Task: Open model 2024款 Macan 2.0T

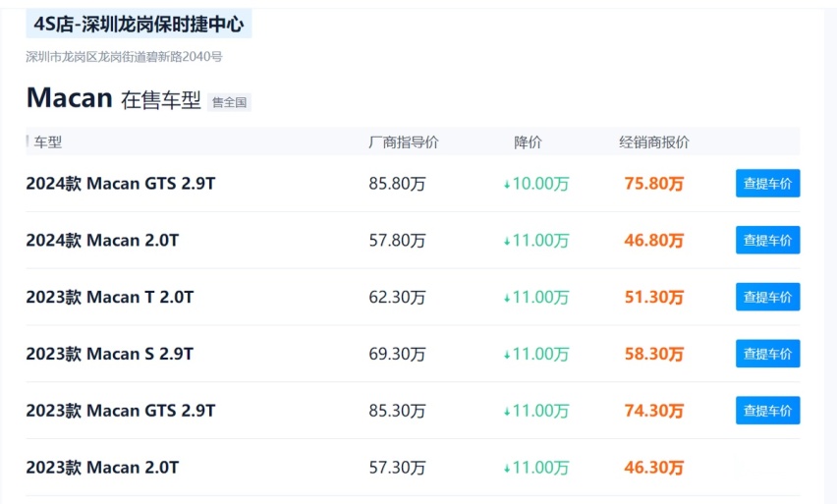Action: tap(102, 240)
